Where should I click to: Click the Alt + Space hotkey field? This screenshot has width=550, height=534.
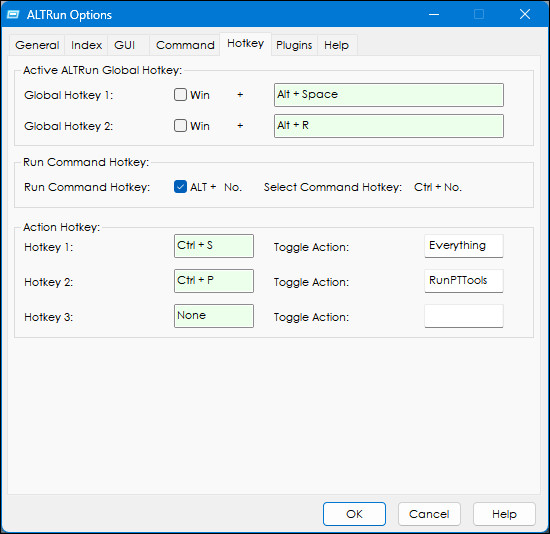[389, 95]
